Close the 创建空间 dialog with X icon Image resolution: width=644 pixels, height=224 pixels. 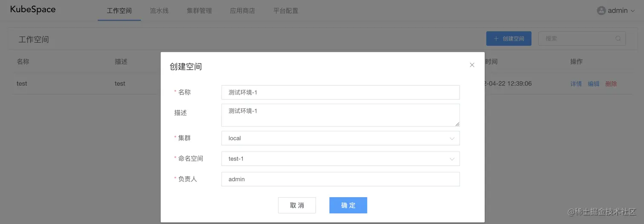tap(472, 65)
